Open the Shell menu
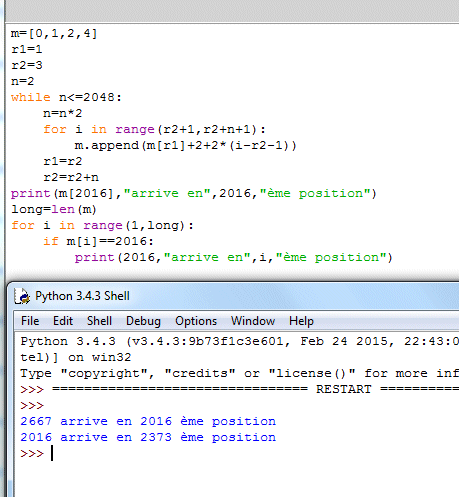Image resolution: width=459 pixels, height=497 pixels. pos(99,321)
